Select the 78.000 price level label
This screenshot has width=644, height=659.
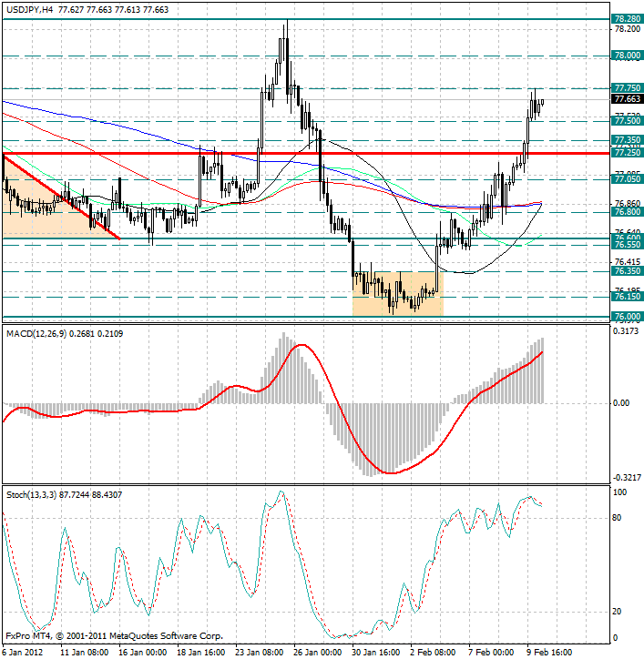tap(628, 56)
